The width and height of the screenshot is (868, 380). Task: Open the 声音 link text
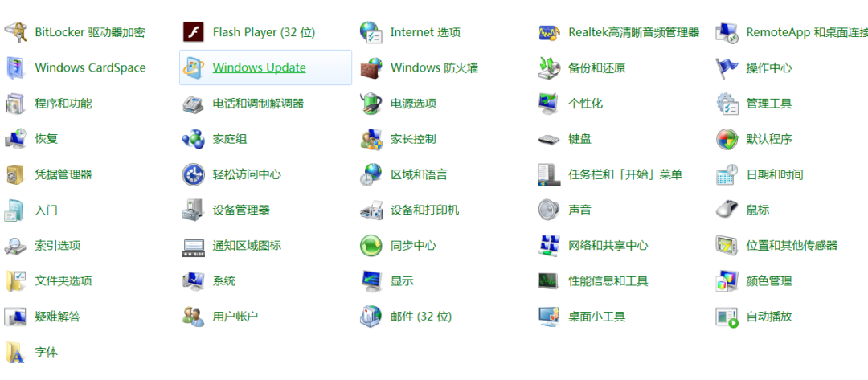(579, 210)
